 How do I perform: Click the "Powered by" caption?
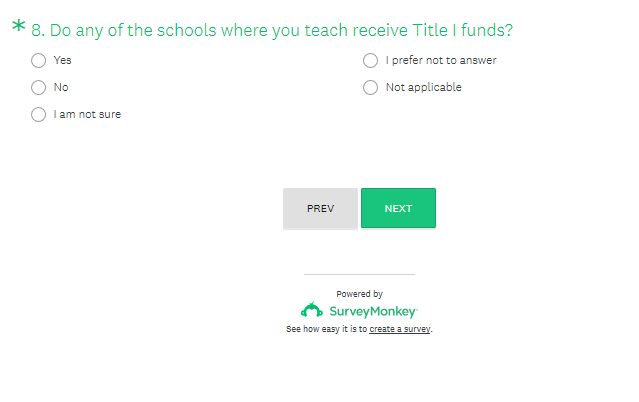tap(359, 294)
